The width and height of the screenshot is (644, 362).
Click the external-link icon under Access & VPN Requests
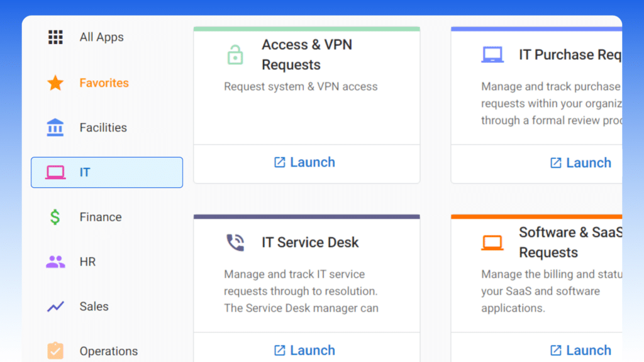[x=280, y=163]
